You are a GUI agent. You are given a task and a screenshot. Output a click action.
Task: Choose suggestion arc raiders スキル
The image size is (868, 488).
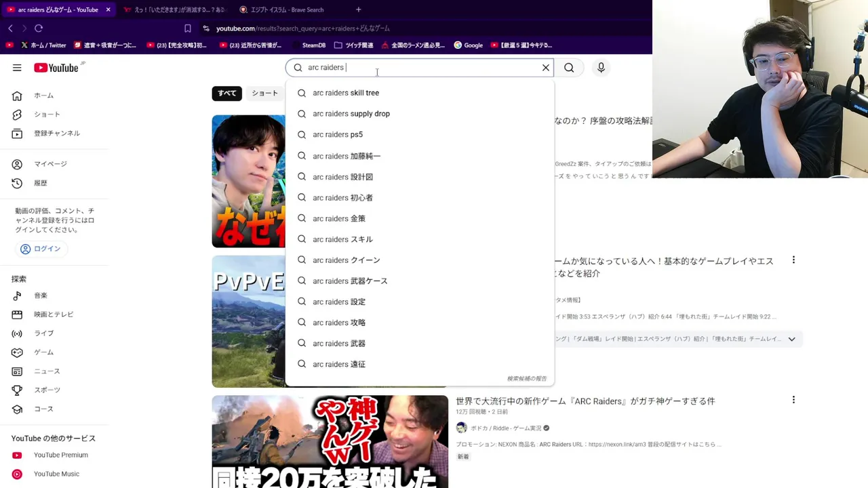click(420, 239)
